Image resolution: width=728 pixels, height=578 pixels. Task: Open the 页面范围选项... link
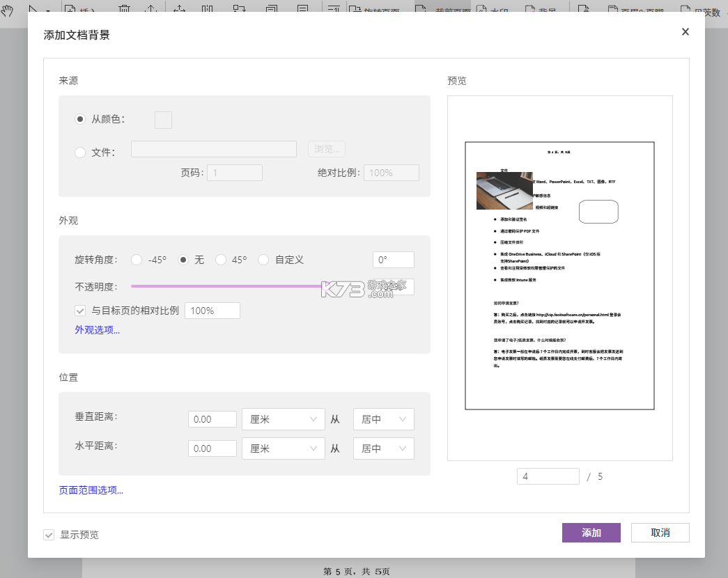coord(91,490)
